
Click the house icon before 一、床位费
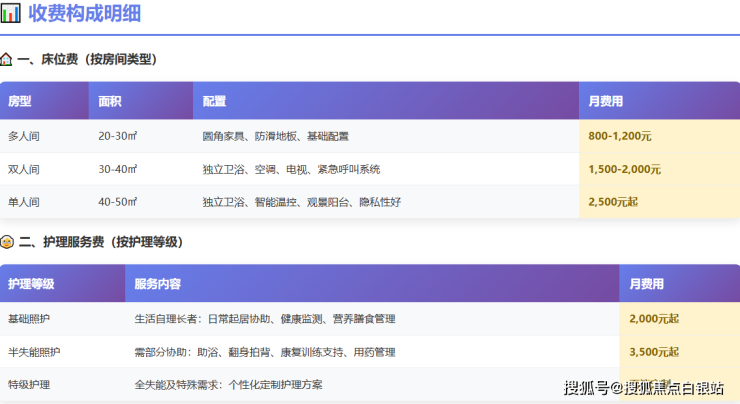click(7, 60)
